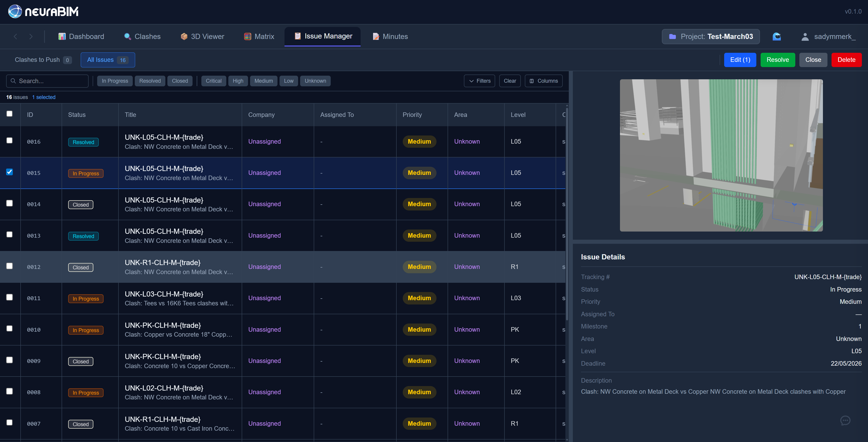Switch to Clashes to Push tab
This screenshot has height=442, width=868.
pyautogui.click(x=43, y=60)
